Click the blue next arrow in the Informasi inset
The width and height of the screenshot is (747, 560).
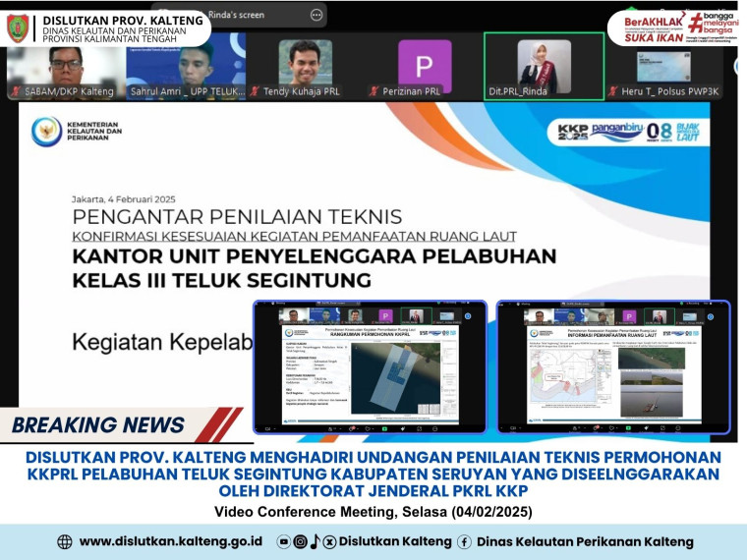pyautogui.click(x=711, y=316)
